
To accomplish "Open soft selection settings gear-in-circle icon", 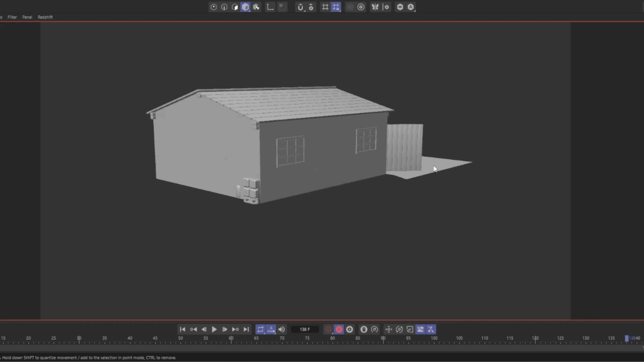I will click(x=361, y=7).
